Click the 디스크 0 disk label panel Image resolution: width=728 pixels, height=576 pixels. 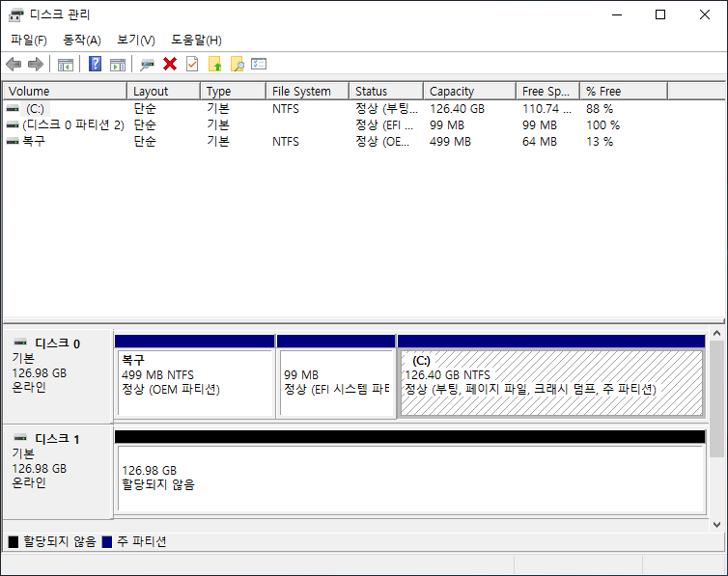pos(58,375)
